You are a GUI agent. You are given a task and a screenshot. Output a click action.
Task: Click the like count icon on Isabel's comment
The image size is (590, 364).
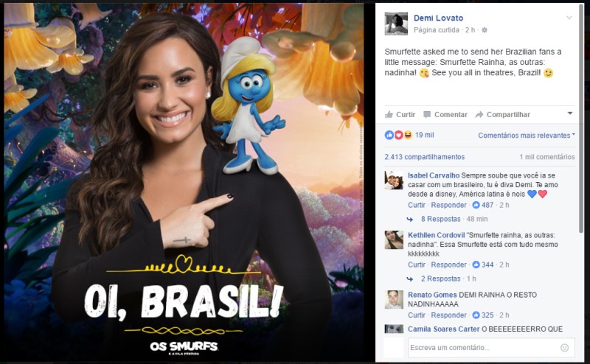[476, 205]
